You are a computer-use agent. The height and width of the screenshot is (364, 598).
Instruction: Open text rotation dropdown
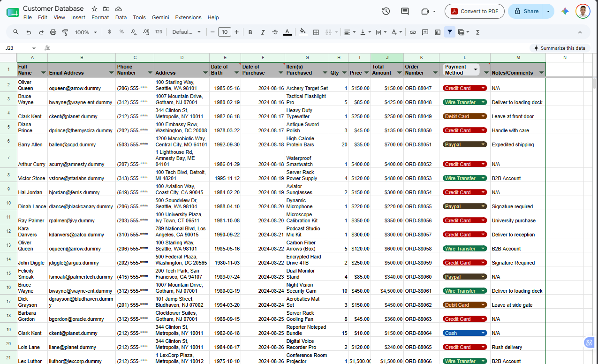tap(396, 32)
